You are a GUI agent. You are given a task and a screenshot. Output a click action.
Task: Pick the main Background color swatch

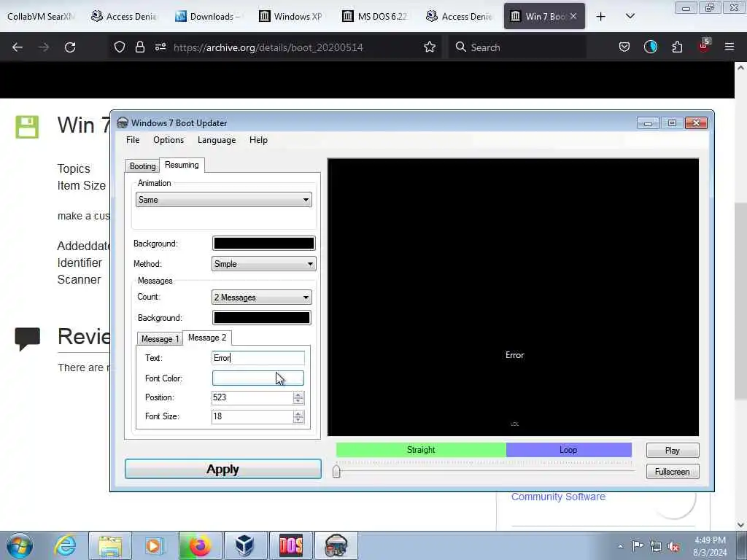pos(263,244)
